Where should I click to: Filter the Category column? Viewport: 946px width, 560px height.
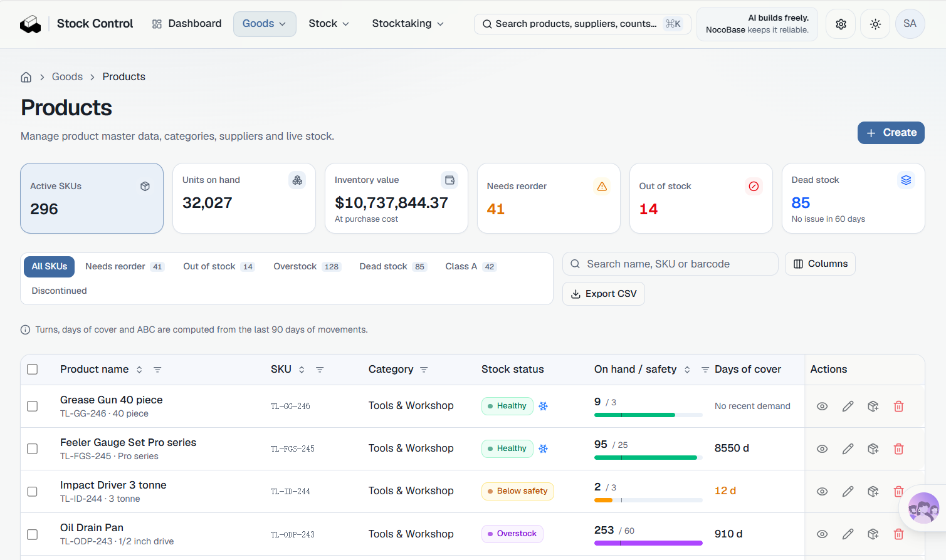(424, 370)
